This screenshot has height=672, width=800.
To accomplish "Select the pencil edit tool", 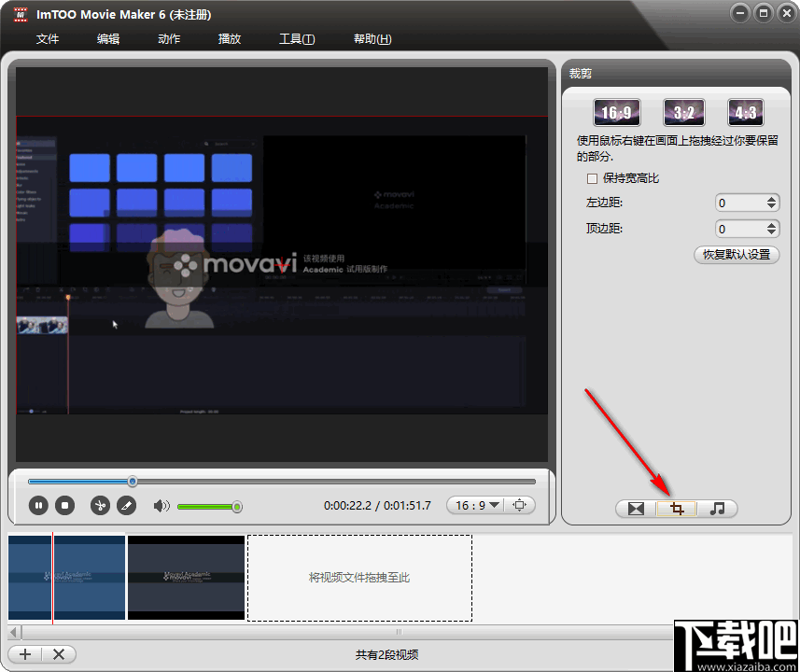I will [x=127, y=505].
